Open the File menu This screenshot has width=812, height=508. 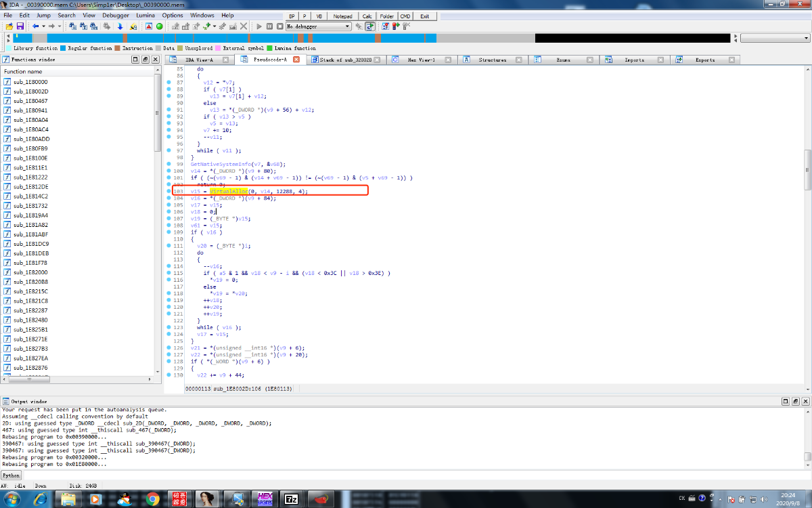point(8,15)
